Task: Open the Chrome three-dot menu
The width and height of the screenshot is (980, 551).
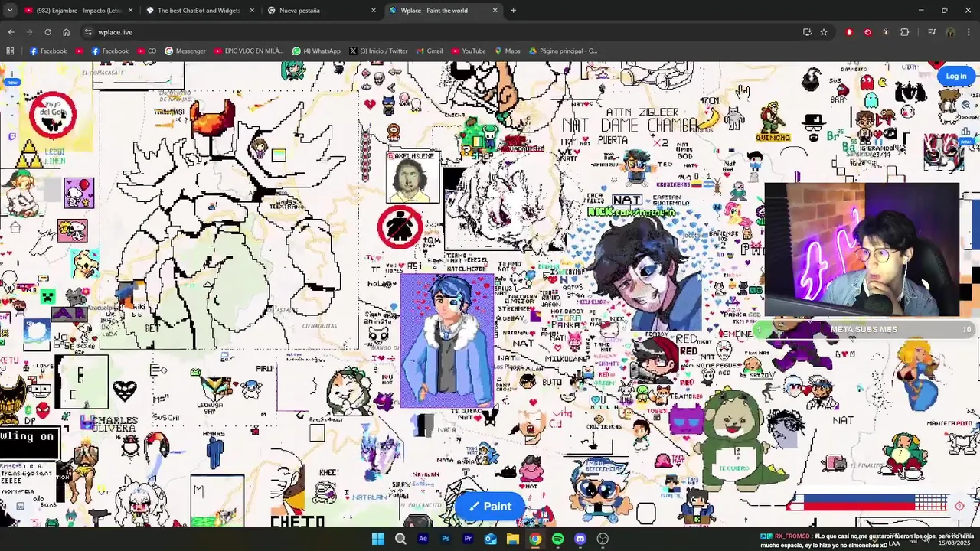Action: tap(969, 32)
